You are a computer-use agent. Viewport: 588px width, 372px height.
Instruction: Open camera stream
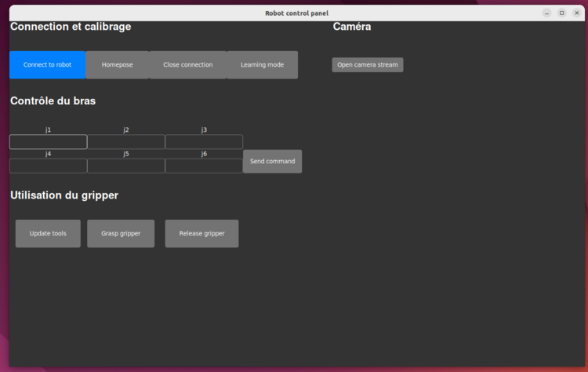click(x=368, y=65)
